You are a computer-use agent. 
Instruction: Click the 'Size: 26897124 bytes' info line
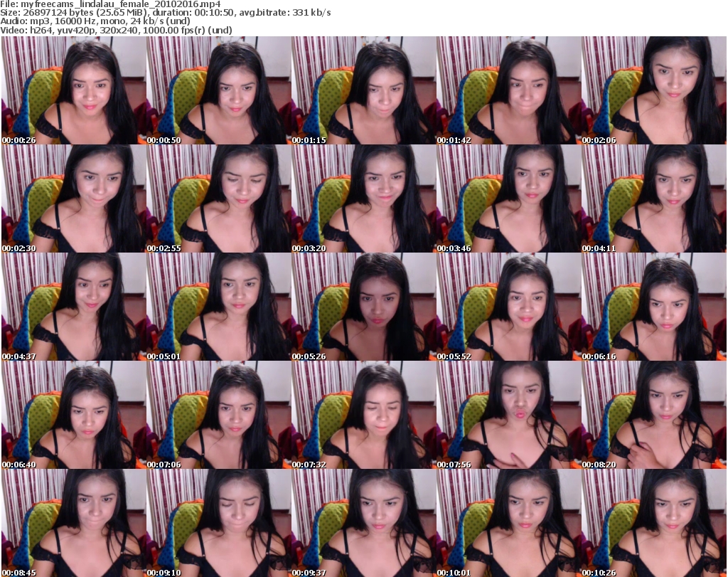[165, 13]
